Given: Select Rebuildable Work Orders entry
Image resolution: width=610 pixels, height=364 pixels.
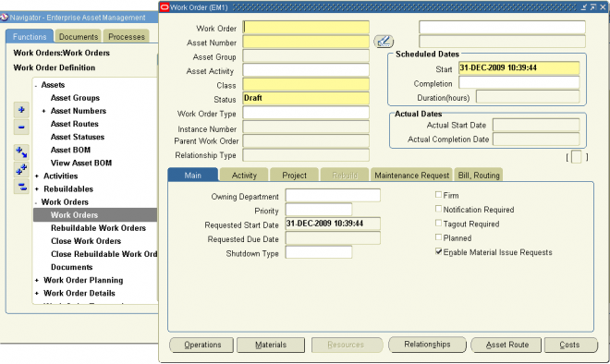Looking at the screenshot, I should 98,228.
